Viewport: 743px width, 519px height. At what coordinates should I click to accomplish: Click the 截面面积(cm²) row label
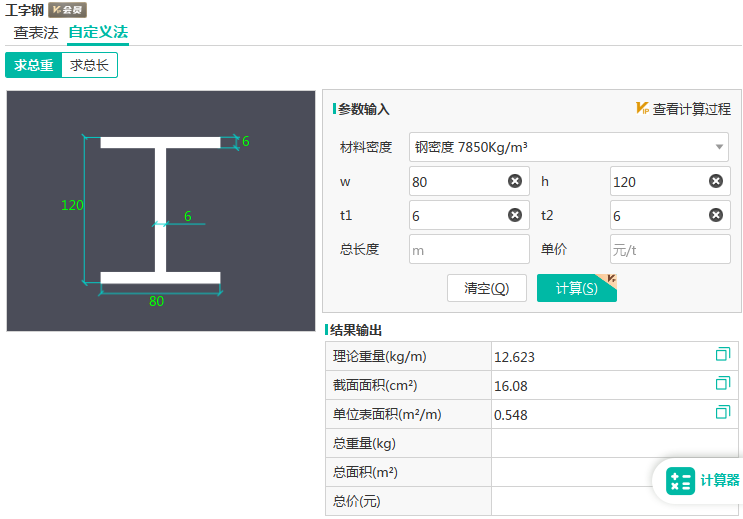pos(375,385)
